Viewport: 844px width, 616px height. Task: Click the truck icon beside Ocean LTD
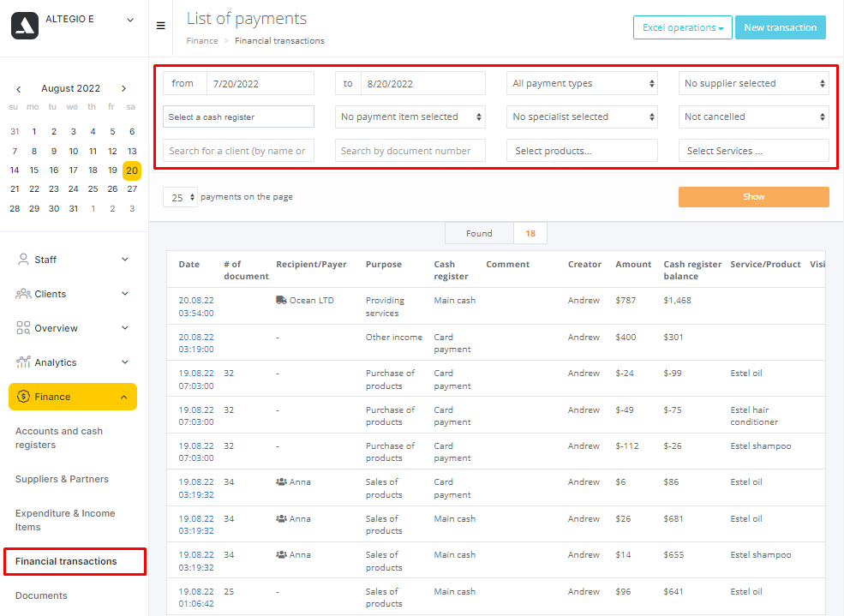tap(281, 301)
